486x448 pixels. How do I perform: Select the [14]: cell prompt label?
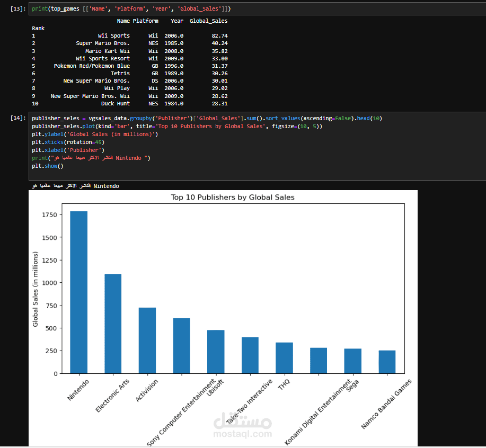[x=18, y=118]
